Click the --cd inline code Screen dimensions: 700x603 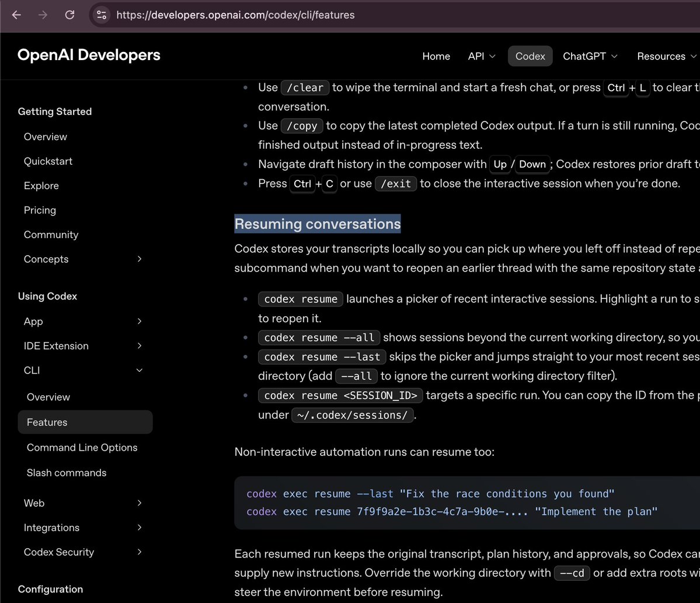[x=572, y=573]
